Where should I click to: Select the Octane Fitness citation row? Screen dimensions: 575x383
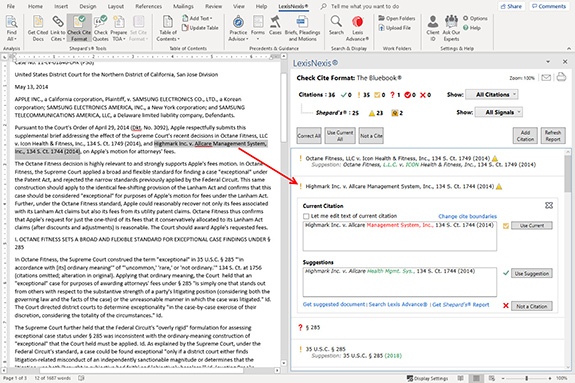[x=427, y=161]
